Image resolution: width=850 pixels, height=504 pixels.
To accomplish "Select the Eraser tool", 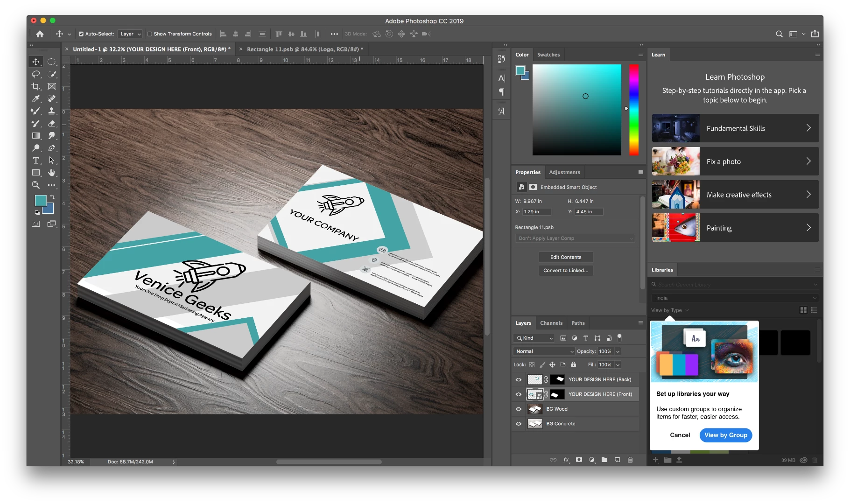I will click(x=51, y=123).
